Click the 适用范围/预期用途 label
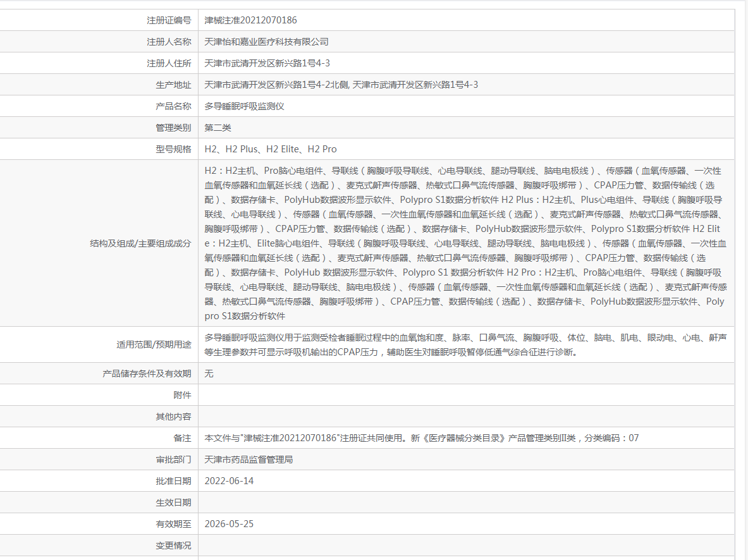The width and height of the screenshot is (748, 560). (154, 345)
